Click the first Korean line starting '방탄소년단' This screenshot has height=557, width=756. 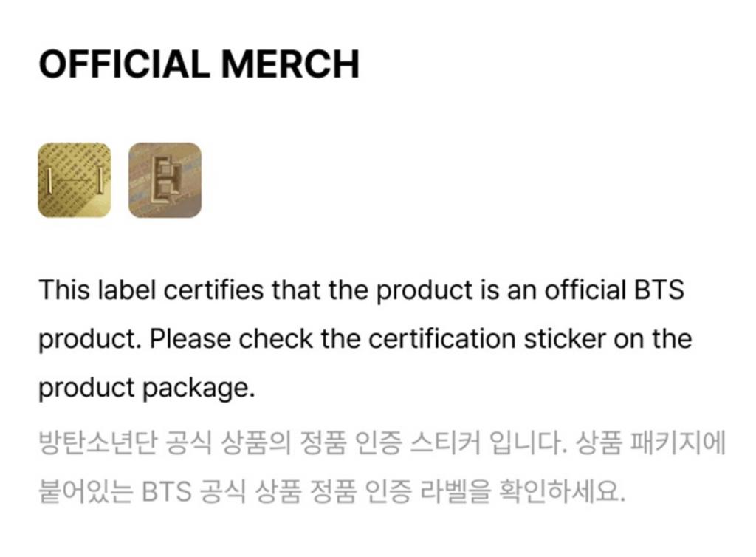(382, 445)
